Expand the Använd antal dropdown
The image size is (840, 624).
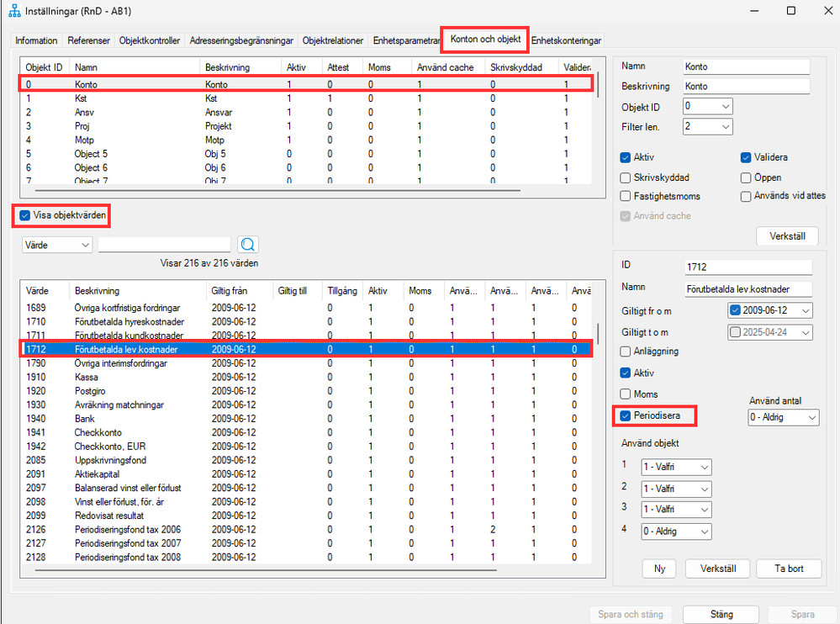pos(784,417)
